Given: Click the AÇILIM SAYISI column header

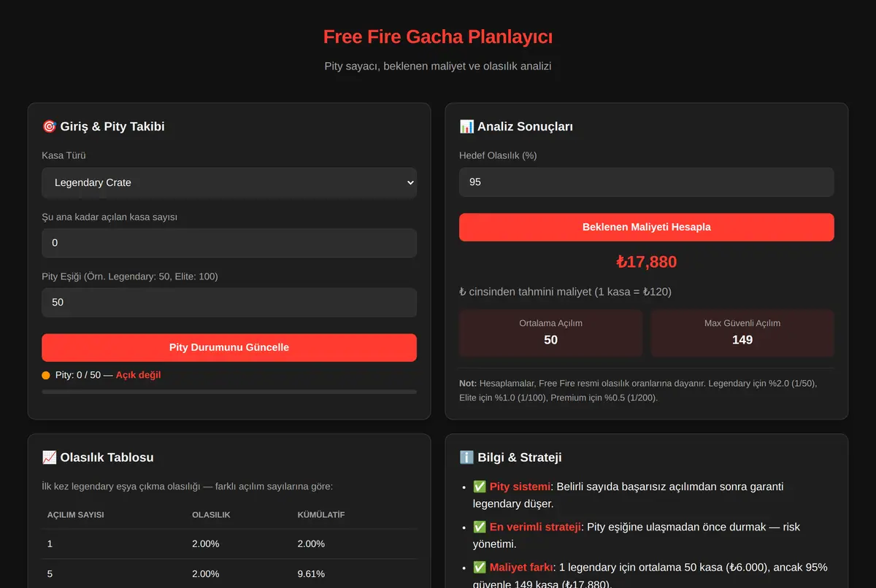Looking at the screenshot, I should 76,514.
